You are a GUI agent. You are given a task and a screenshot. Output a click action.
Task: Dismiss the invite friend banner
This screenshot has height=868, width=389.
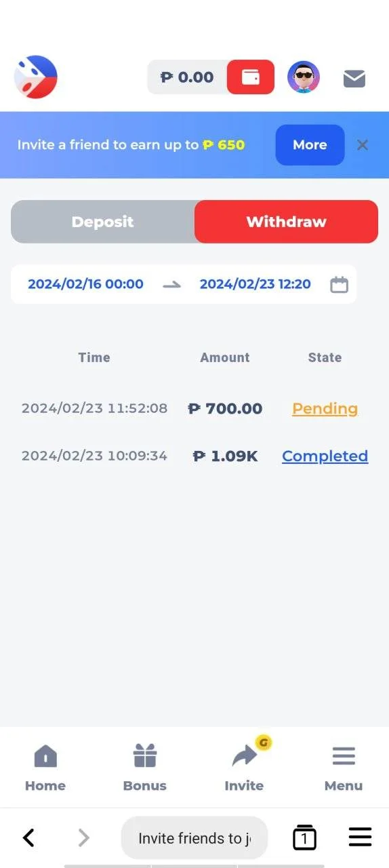tap(363, 145)
